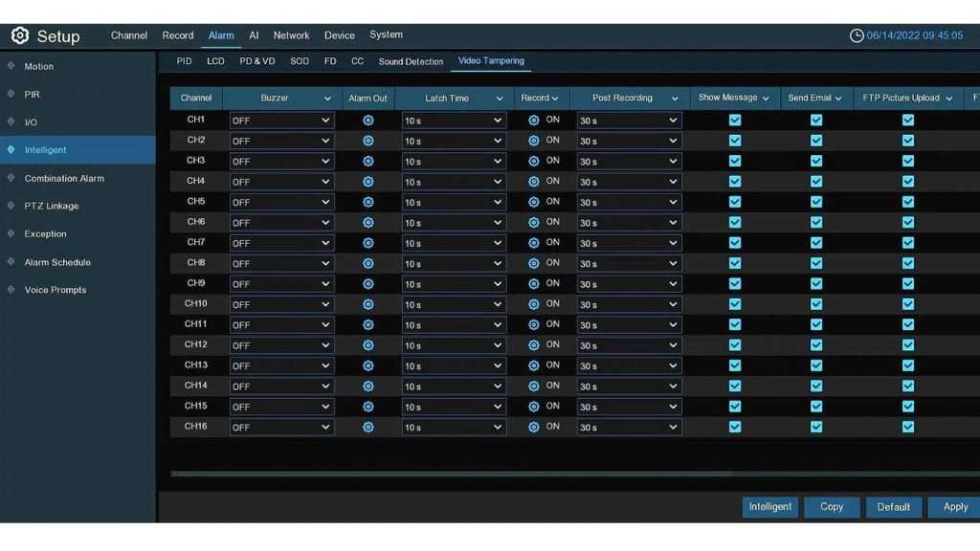Screen dimensions: 980x551
Task: Click the Record gear icon for CH3
Action: click(534, 162)
